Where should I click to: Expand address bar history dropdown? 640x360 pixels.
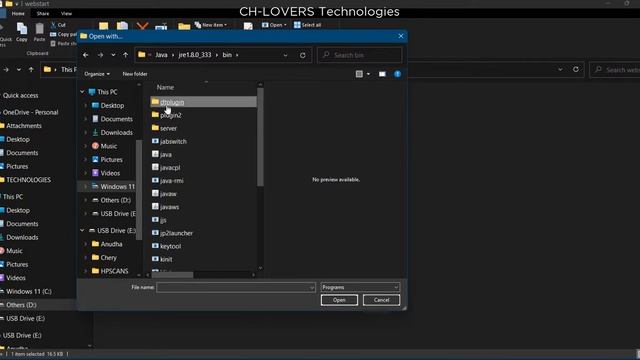285,55
